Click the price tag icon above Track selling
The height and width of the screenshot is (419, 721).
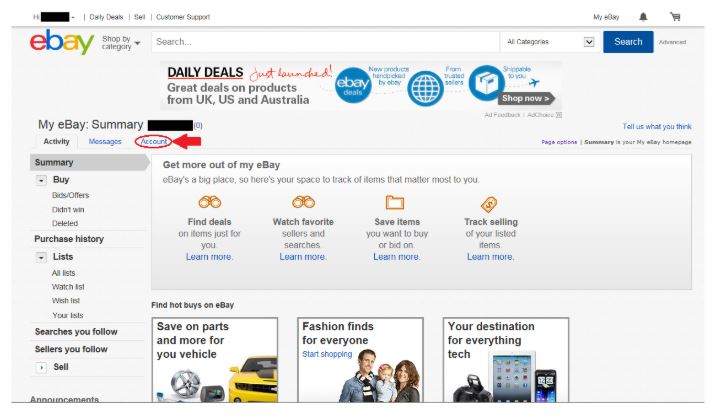tap(490, 204)
